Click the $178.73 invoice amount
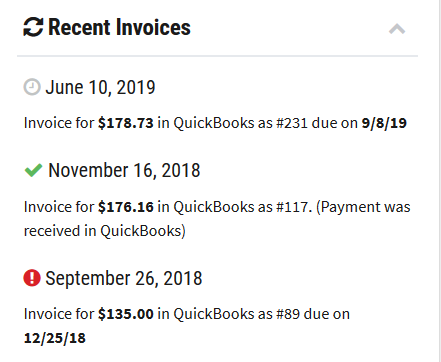 click(x=126, y=123)
